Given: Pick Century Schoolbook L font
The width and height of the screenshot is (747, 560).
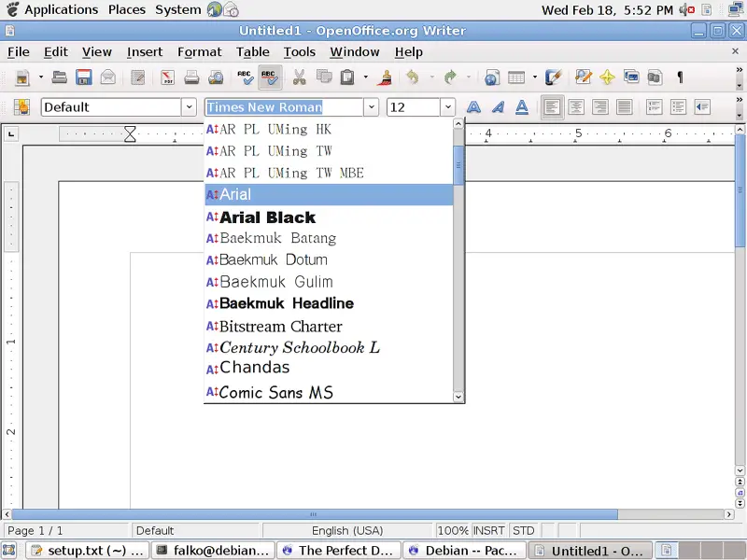Looking at the screenshot, I should coord(329,347).
